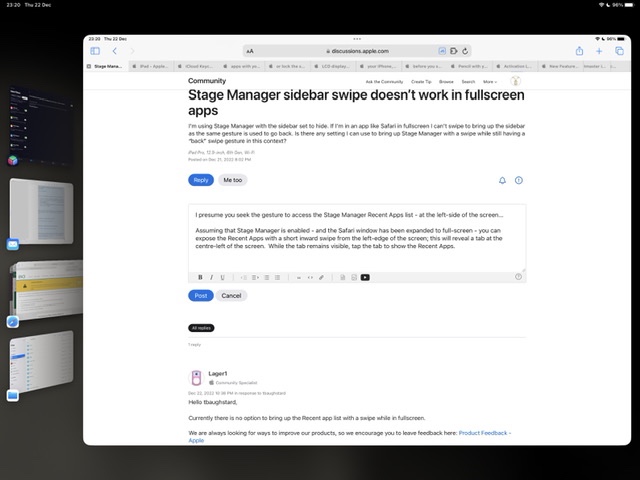The height and width of the screenshot is (480, 640).
Task: Go forward with the greyed arrow
Action: click(132, 51)
